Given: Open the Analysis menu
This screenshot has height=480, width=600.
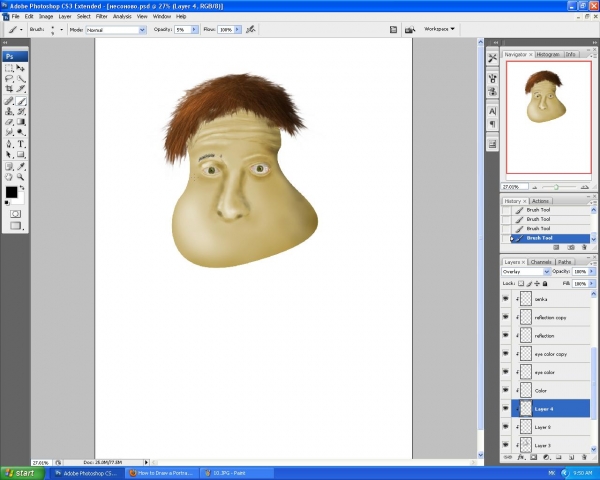Looking at the screenshot, I should (x=122, y=16).
